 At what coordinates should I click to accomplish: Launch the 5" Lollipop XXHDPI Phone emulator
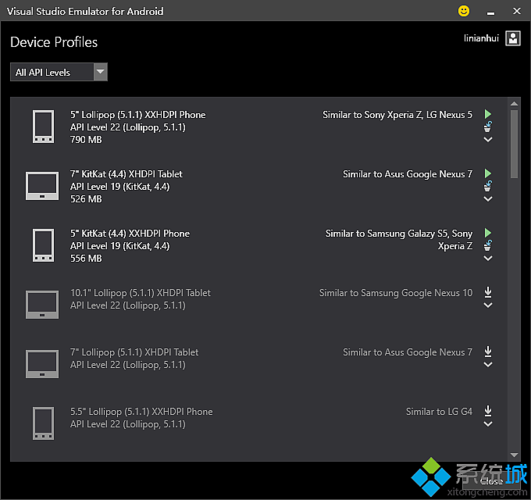pos(488,114)
